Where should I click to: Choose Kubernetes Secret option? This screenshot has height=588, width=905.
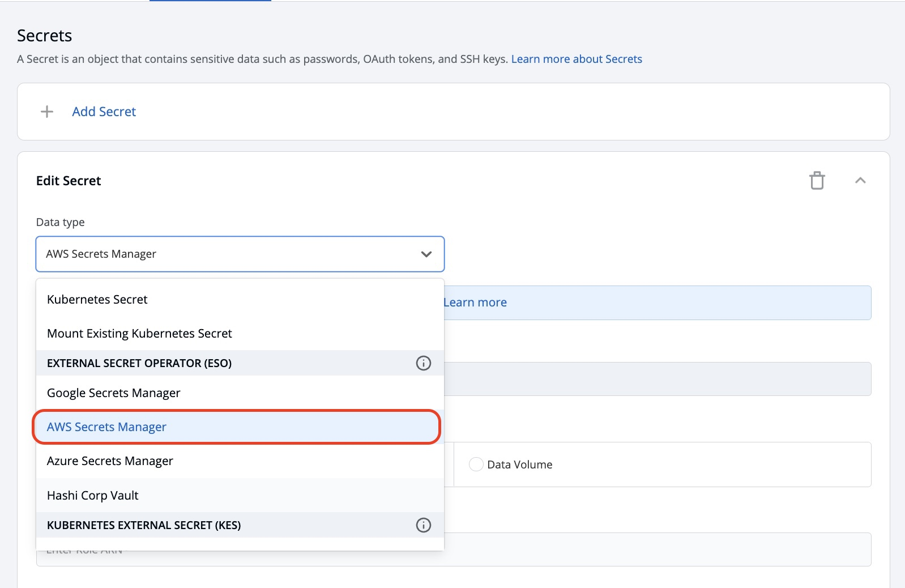click(240, 299)
